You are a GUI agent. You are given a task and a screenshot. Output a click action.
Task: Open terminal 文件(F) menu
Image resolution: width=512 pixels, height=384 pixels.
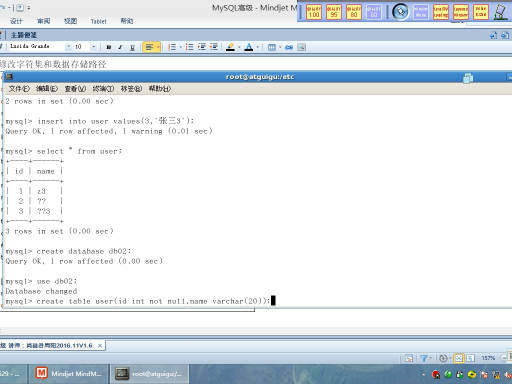tap(19, 89)
